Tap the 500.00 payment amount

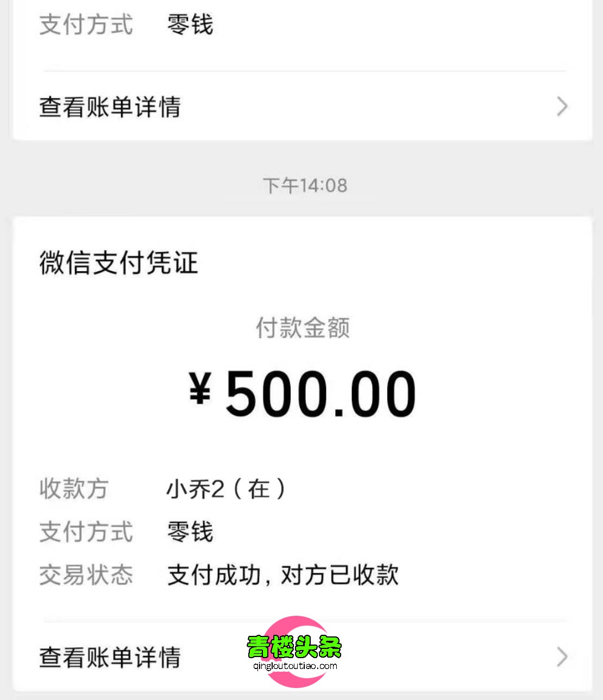pos(321,393)
